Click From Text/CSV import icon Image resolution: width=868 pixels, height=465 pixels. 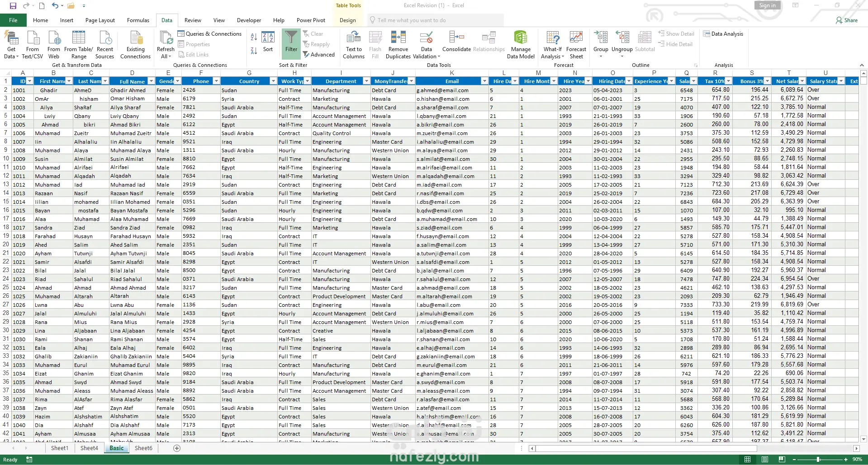click(33, 44)
